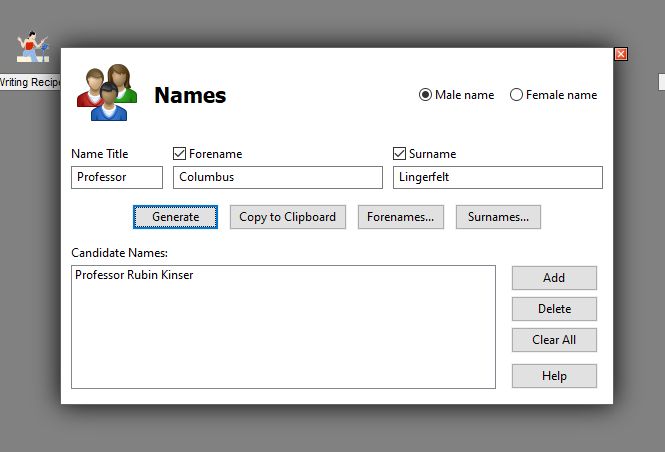Open Help for the Names dialog

(554, 376)
